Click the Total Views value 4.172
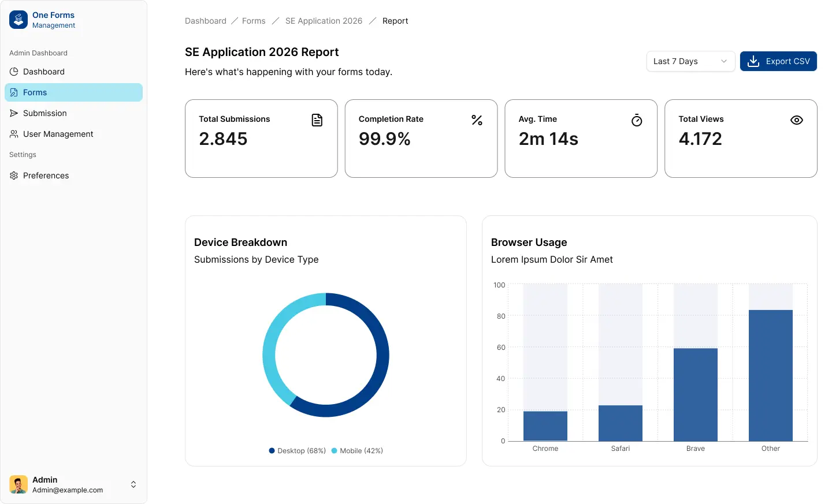The width and height of the screenshot is (832, 504). pos(700,139)
